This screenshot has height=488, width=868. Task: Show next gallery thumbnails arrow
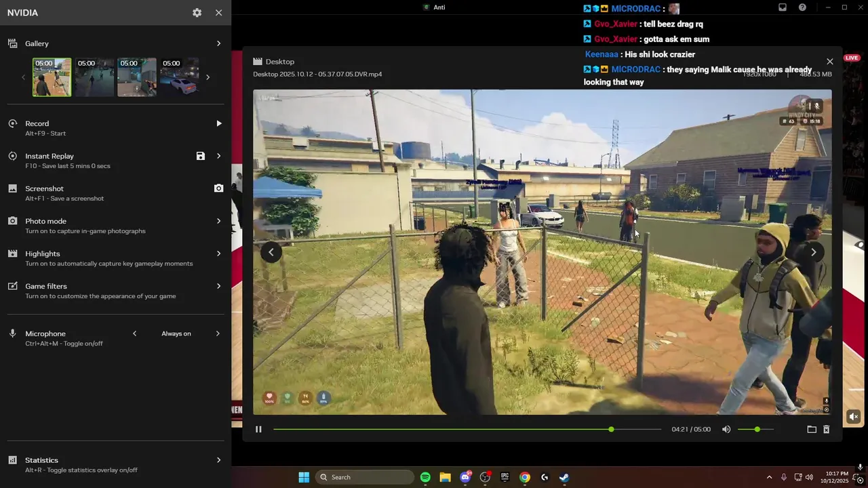tap(208, 77)
